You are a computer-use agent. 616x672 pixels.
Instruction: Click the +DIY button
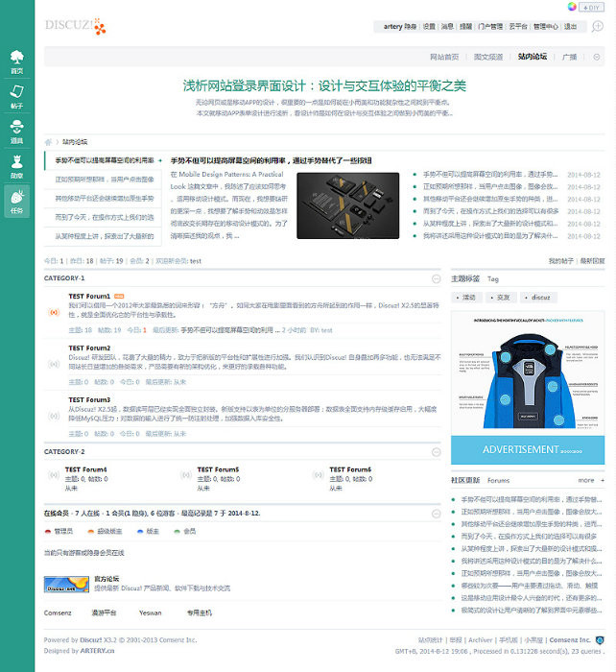pyautogui.click(x=591, y=7)
